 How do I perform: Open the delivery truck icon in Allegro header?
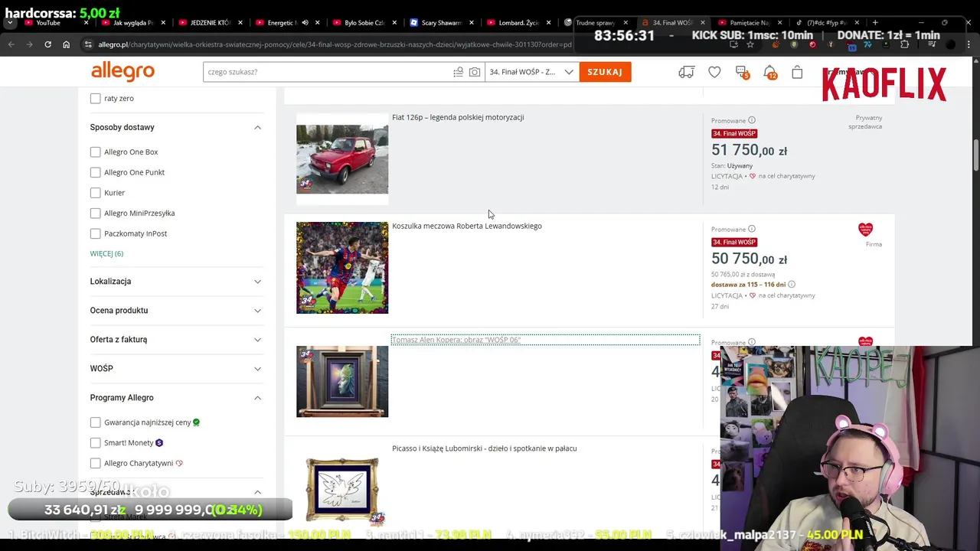coord(686,72)
